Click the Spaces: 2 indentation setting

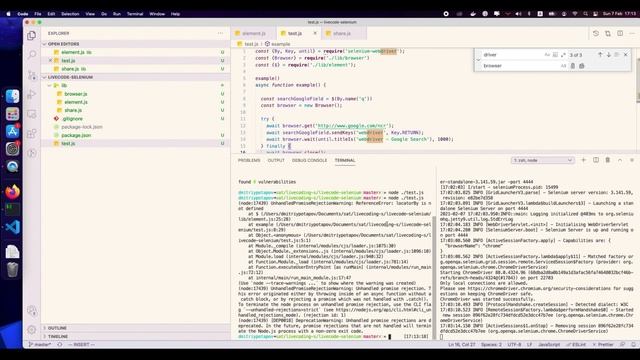point(491,344)
